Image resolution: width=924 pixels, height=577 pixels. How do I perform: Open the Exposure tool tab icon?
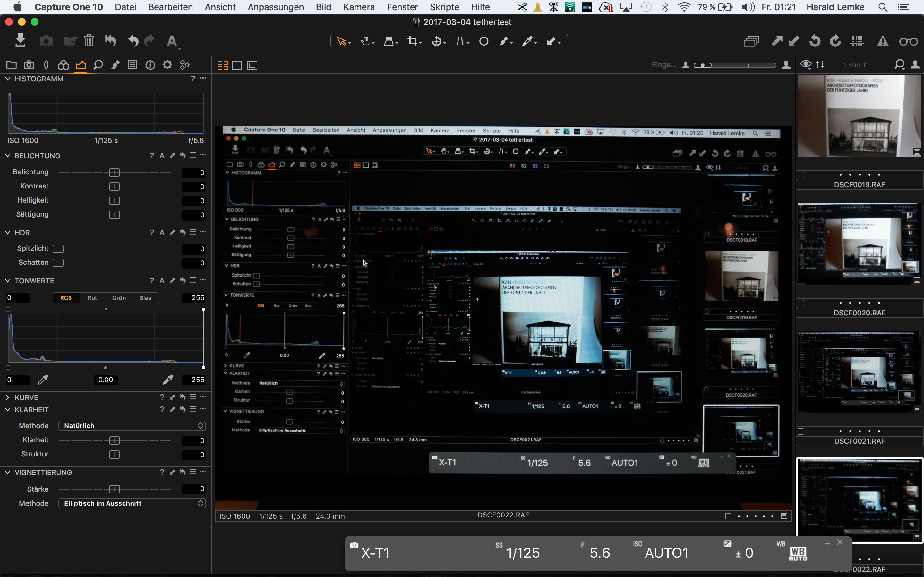click(x=81, y=65)
